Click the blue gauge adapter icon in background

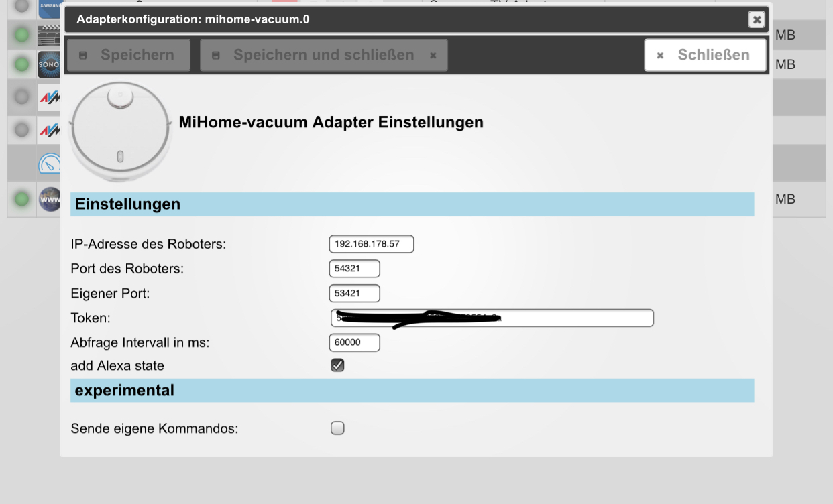point(49,164)
